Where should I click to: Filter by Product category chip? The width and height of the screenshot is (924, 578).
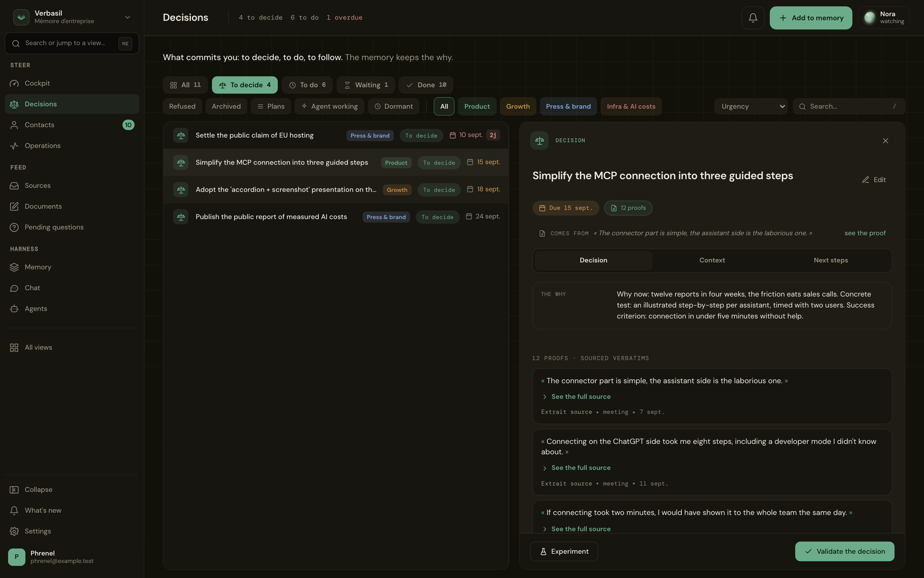coord(477,106)
